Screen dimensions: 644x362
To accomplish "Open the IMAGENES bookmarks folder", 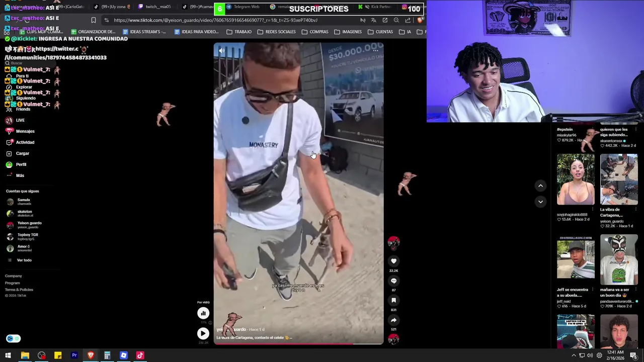I will (x=348, y=32).
